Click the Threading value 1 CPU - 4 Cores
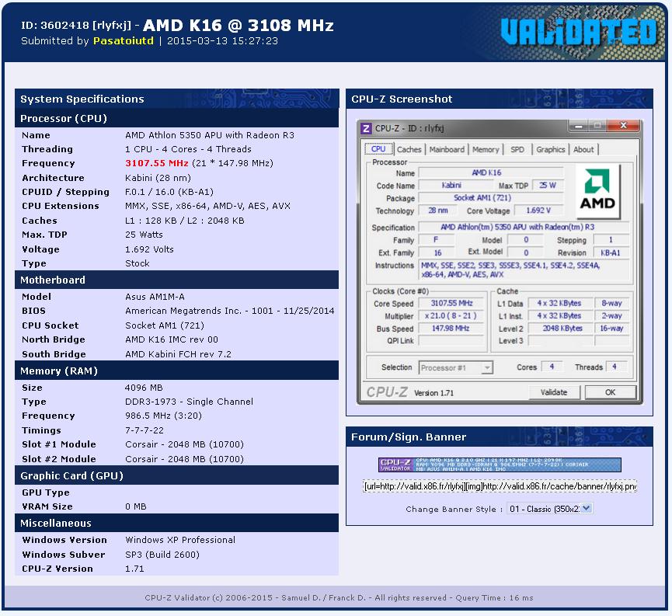 [188, 149]
